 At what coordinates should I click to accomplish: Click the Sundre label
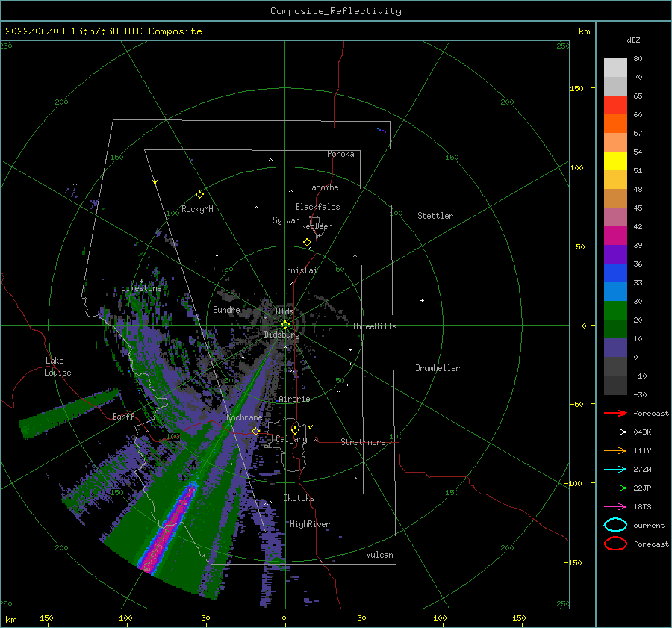pyautogui.click(x=226, y=309)
